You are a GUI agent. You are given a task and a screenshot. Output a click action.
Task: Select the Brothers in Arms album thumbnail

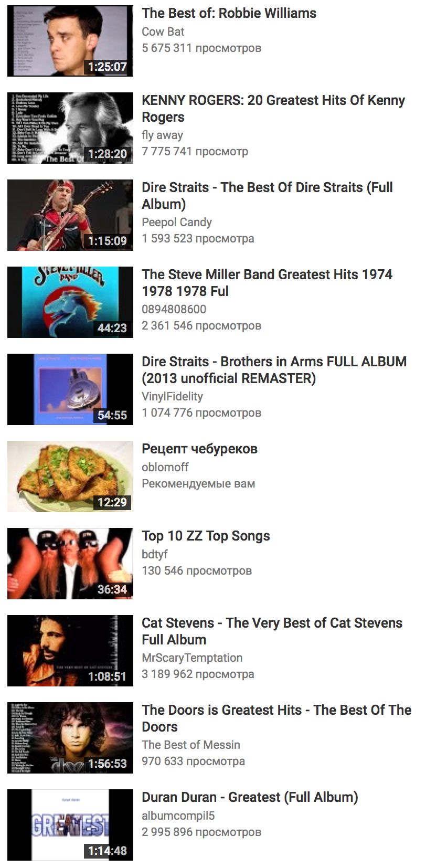click(x=70, y=389)
